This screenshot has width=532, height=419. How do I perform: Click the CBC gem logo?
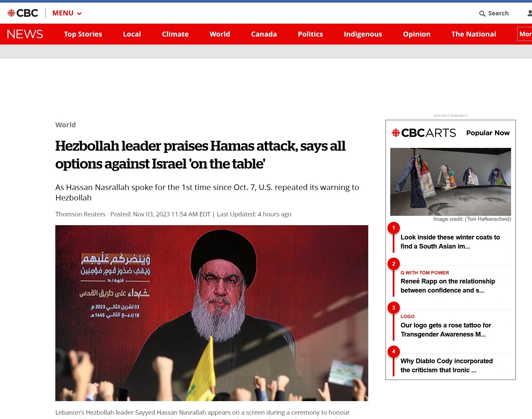(x=11, y=13)
